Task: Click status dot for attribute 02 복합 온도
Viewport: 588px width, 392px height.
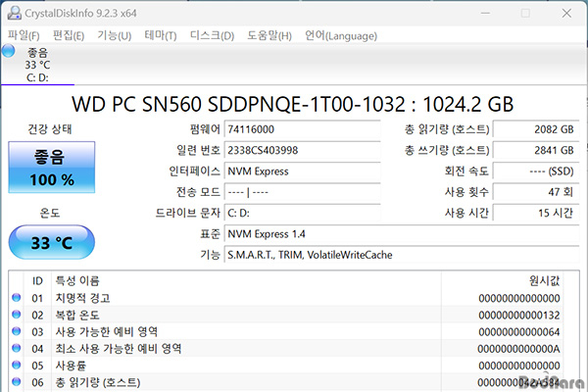Action: coord(16,315)
